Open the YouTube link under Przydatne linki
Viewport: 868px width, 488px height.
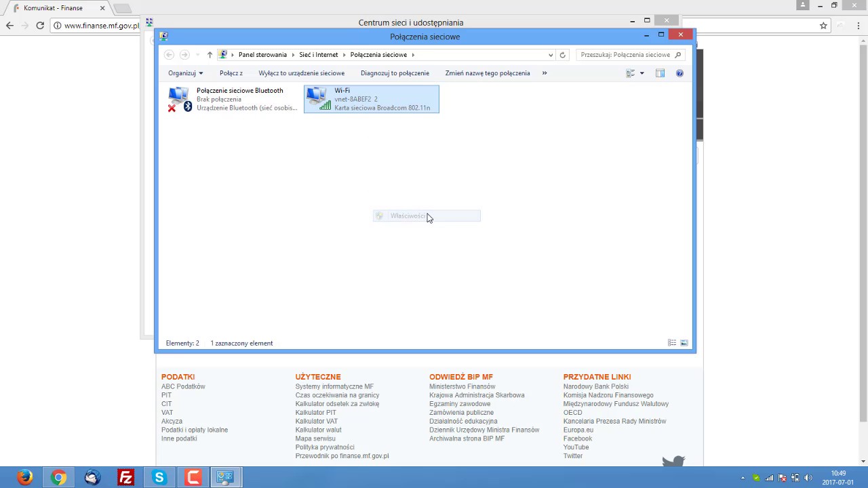[x=576, y=447]
